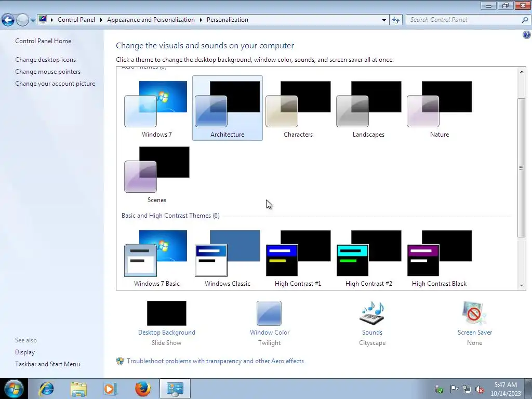Select the Windows 7 Aero theme
The image size is (532, 399).
coord(156,109)
